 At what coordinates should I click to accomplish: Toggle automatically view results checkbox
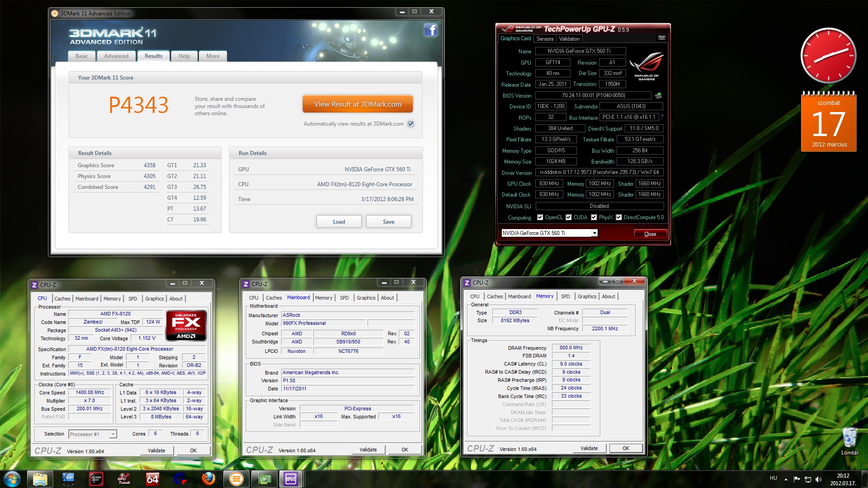[410, 124]
